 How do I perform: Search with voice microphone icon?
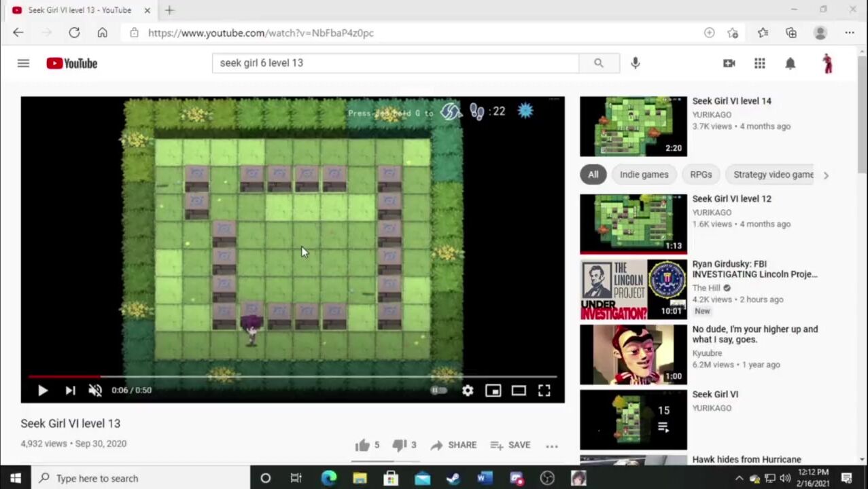click(635, 63)
